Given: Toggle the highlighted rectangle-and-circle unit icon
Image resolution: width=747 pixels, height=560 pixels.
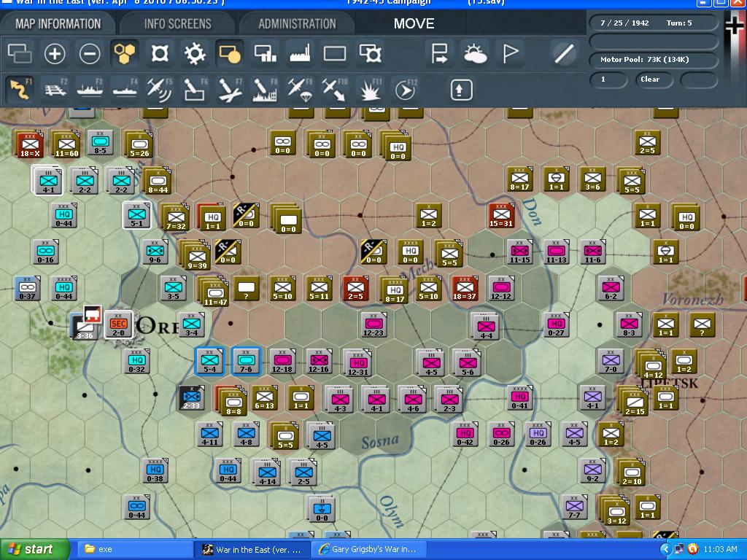Looking at the screenshot, I should pos(230,53).
